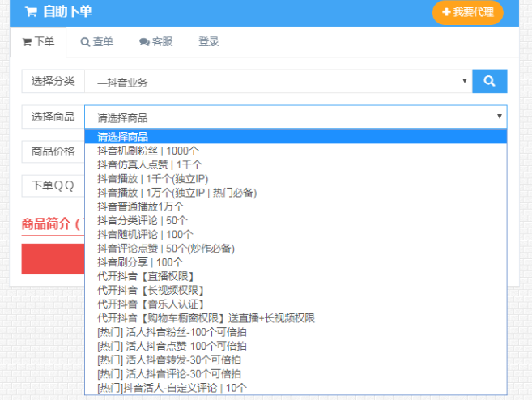The image size is (532, 400).
Task: Click the 自助下单 header title
Action: 67,12
